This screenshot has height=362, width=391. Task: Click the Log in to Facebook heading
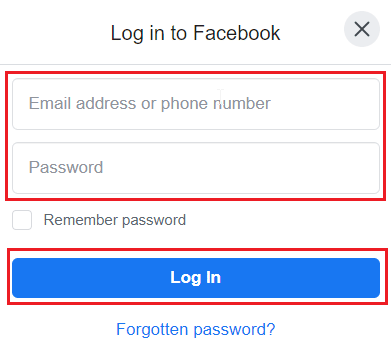pyautogui.click(x=195, y=33)
